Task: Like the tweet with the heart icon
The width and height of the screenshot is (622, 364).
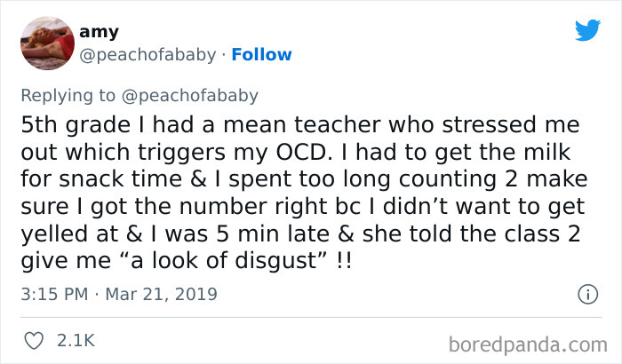Action: pyautogui.click(x=34, y=341)
